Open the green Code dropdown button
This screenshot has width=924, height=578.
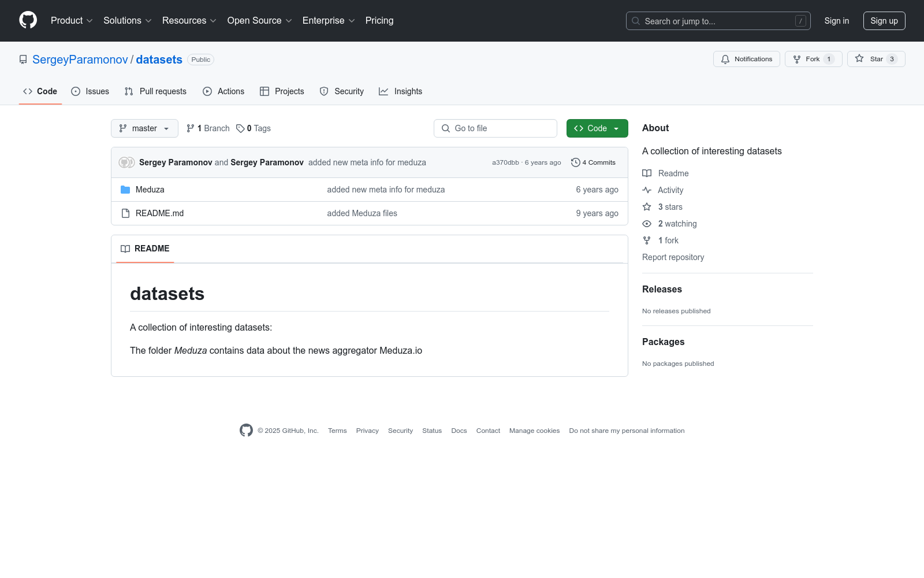pos(597,128)
